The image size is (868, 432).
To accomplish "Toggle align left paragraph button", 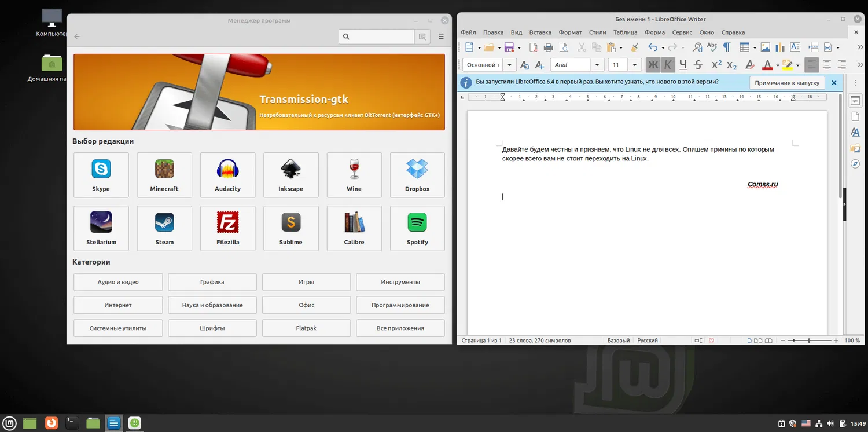I will (x=812, y=65).
